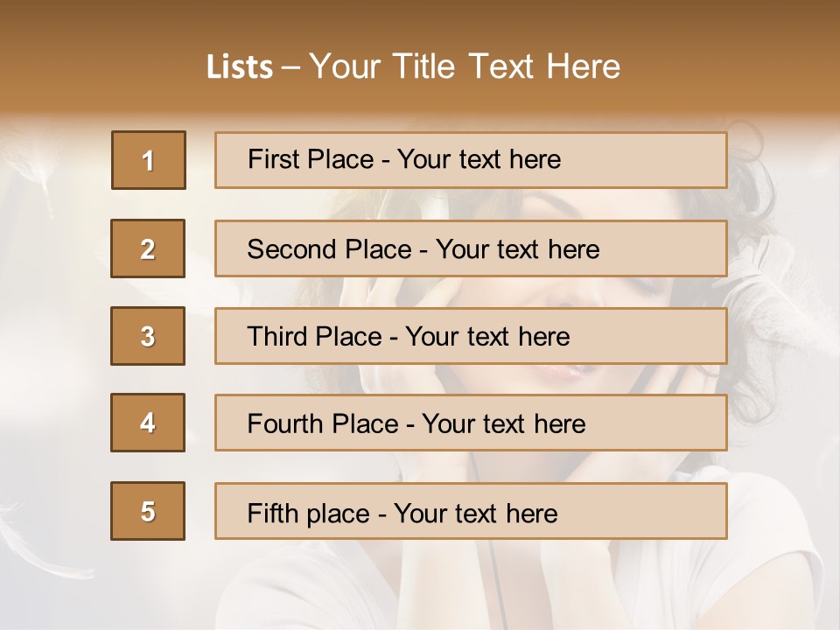
Task: Select the number 4 box
Action: (148, 423)
